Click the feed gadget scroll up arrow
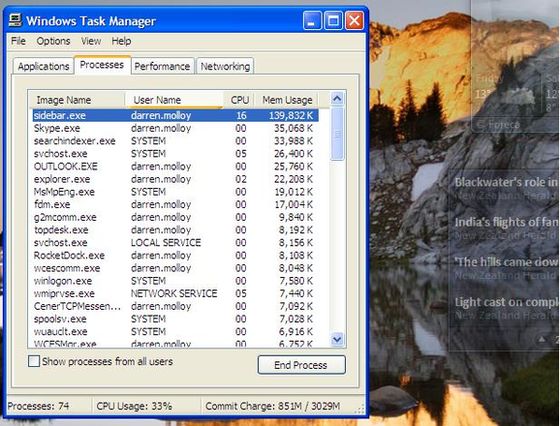Viewport: 560px width, 426px height. pos(542,339)
